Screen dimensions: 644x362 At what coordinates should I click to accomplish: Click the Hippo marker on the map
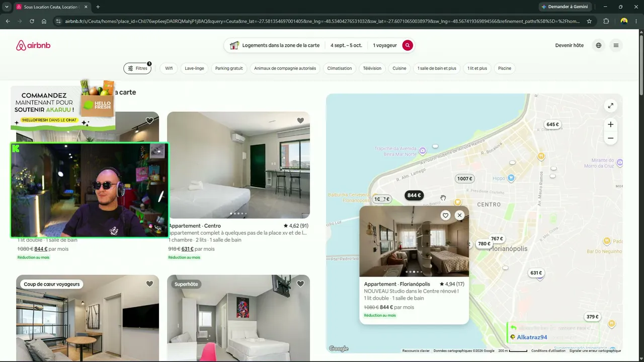511,178
